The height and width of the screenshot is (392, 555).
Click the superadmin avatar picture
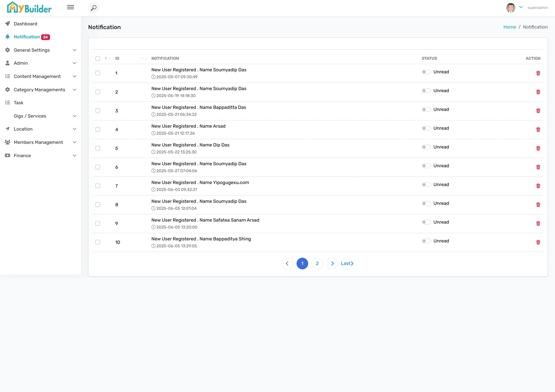510,8
